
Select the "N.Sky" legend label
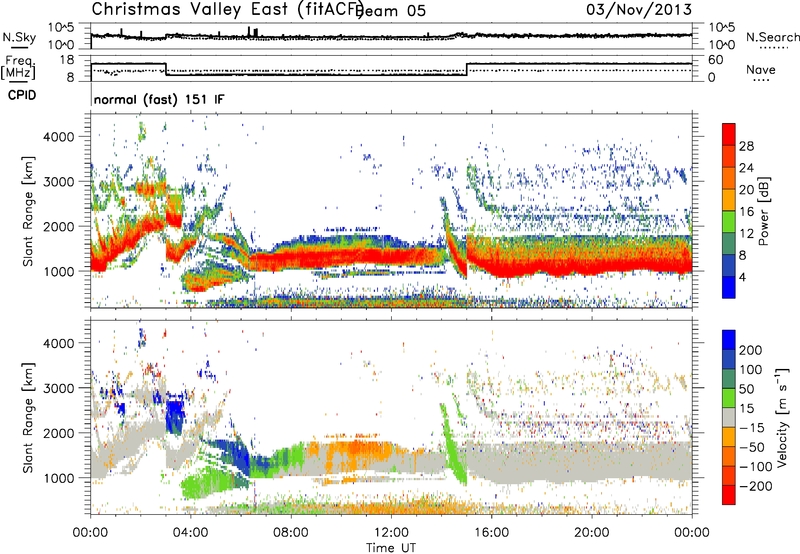tap(19, 37)
